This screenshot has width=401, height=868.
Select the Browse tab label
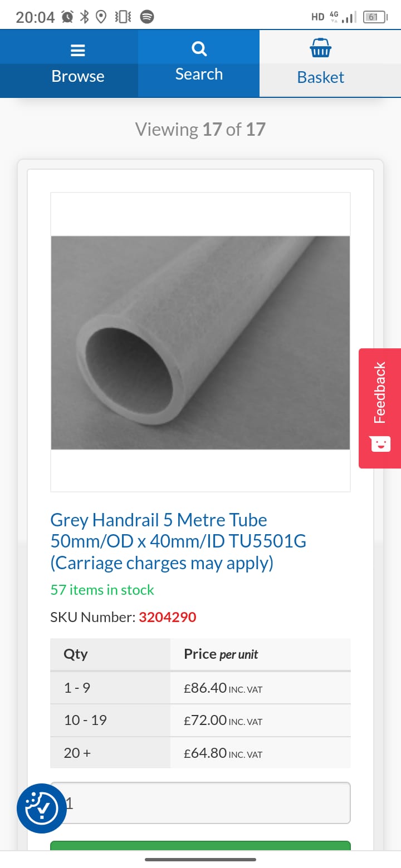[x=78, y=76]
